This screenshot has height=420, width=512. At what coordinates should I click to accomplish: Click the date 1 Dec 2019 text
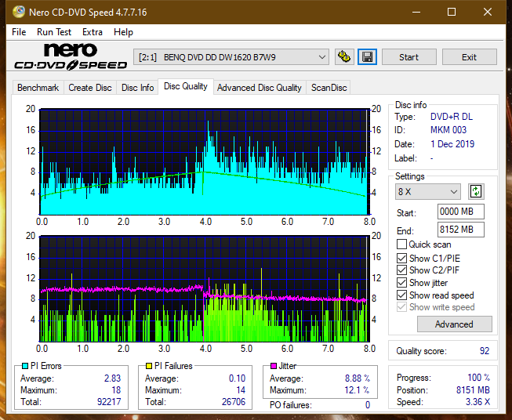(x=452, y=144)
